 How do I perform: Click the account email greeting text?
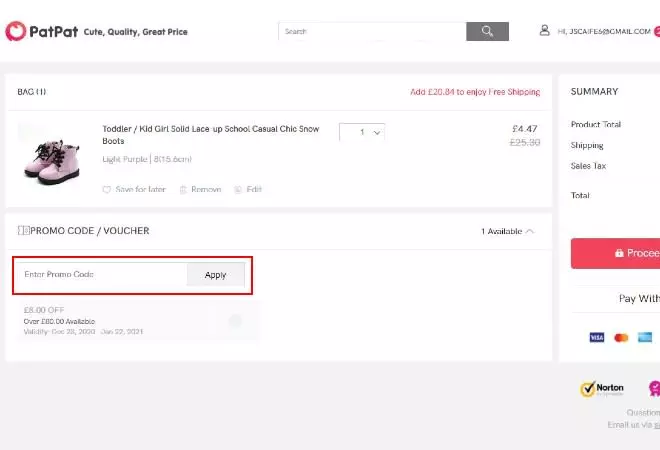click(604, 31)
